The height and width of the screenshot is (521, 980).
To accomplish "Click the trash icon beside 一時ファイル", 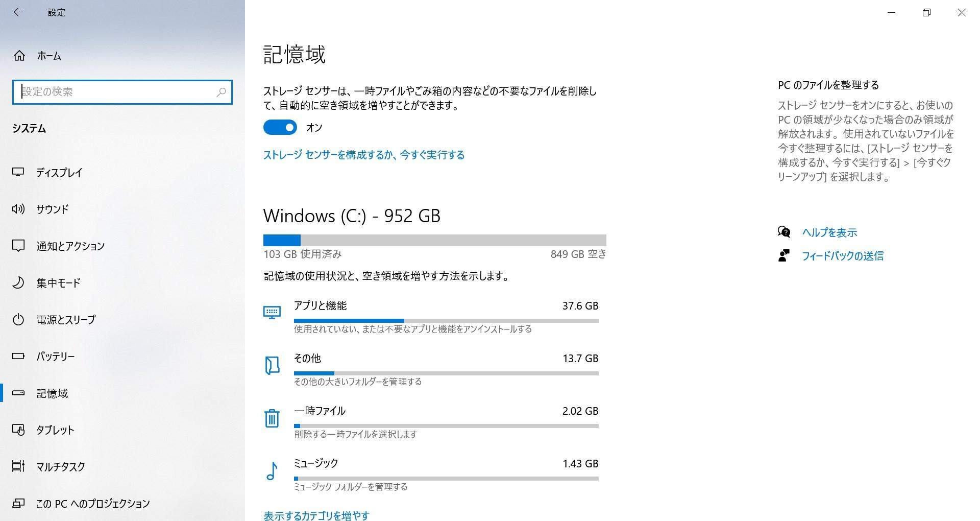I will coord(273,418).
